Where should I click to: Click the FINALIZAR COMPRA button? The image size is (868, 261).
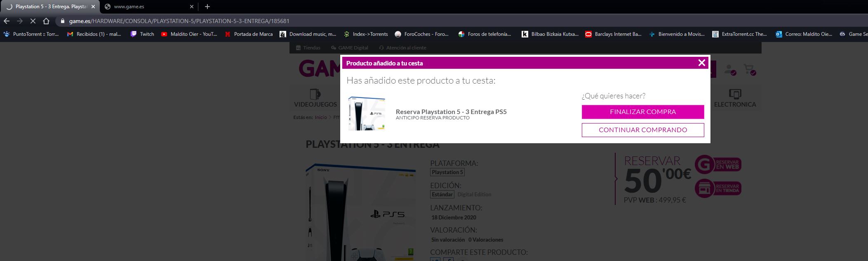coord(643,112)
